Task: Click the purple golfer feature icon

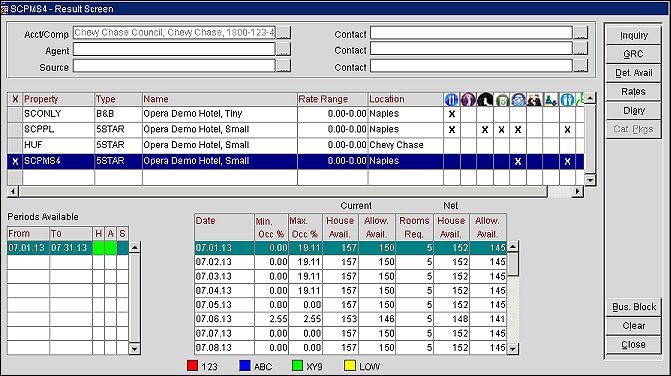Action: pos(468,99)
